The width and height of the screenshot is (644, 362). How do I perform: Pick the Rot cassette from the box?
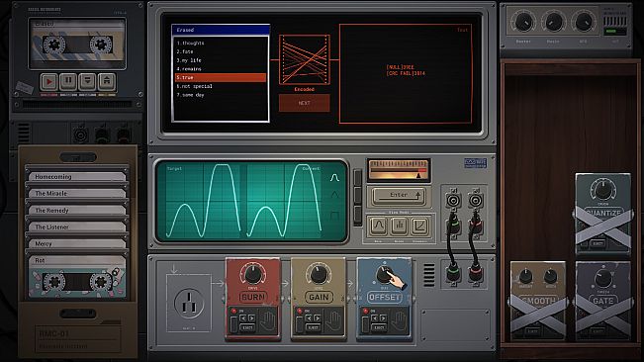[x=77, y=278]
